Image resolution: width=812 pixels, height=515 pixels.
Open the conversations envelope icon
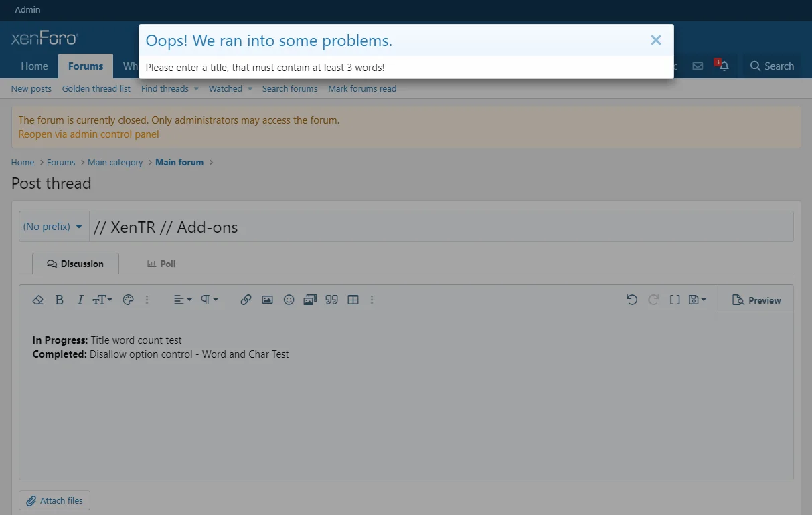point(698,66)
